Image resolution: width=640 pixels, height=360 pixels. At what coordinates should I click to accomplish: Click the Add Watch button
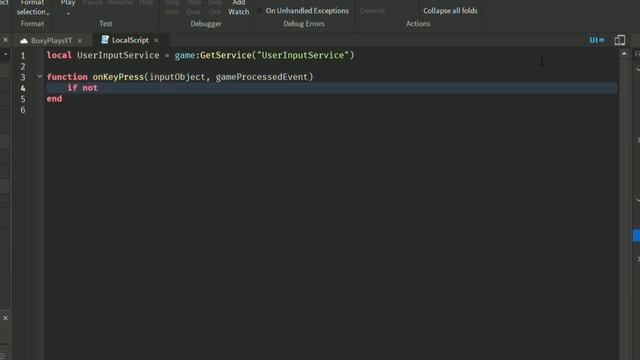point(239,7)
